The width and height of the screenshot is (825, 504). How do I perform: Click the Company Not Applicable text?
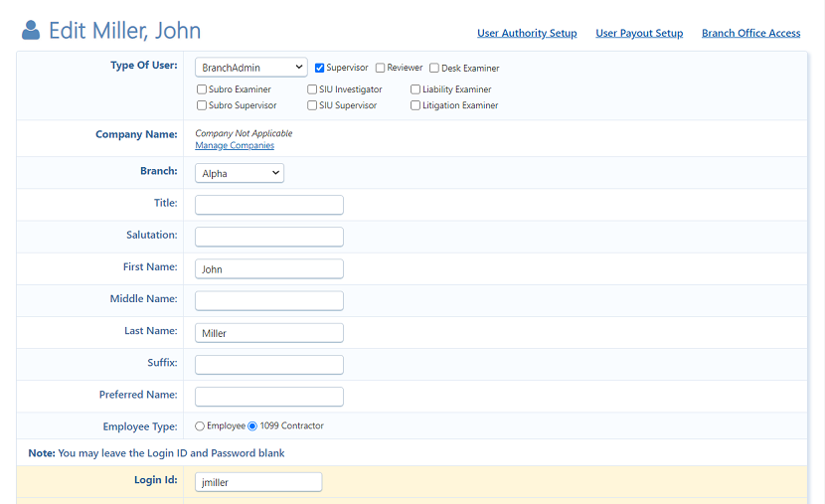coord(244,133)
